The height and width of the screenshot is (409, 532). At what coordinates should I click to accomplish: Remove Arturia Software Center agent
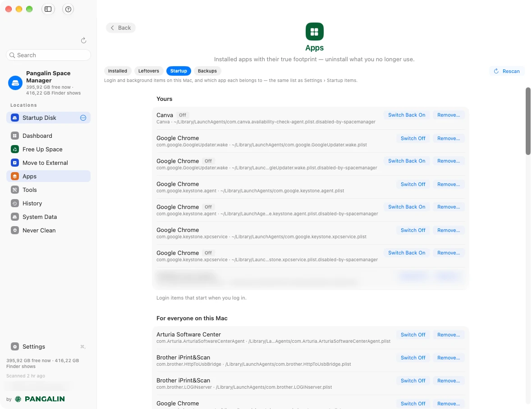[x=449, y=335]
